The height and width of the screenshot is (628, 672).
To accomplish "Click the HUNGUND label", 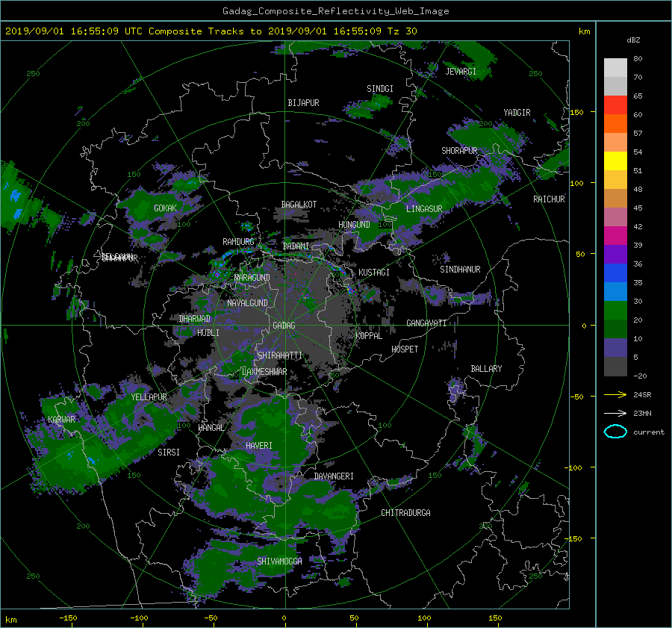I will [354, 225].
